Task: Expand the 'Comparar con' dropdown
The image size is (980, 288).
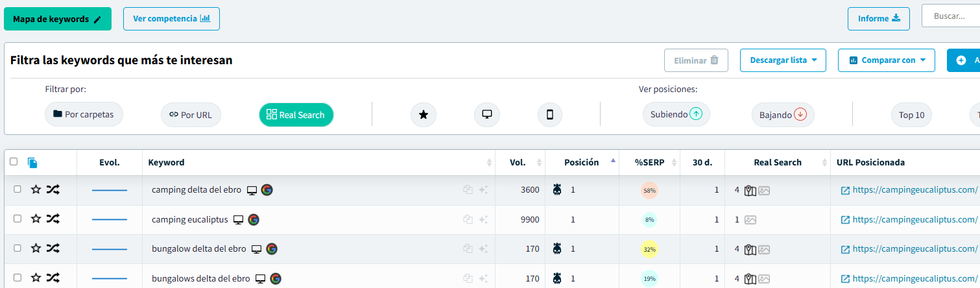Action: click(886, 60)
